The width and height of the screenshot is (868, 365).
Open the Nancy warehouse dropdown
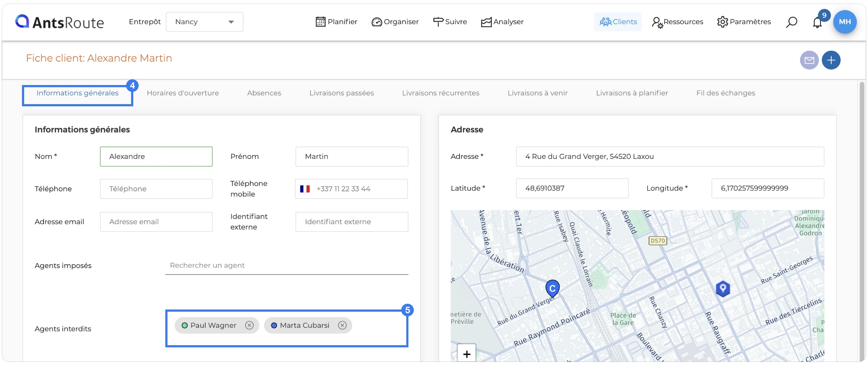click(204, 22)
